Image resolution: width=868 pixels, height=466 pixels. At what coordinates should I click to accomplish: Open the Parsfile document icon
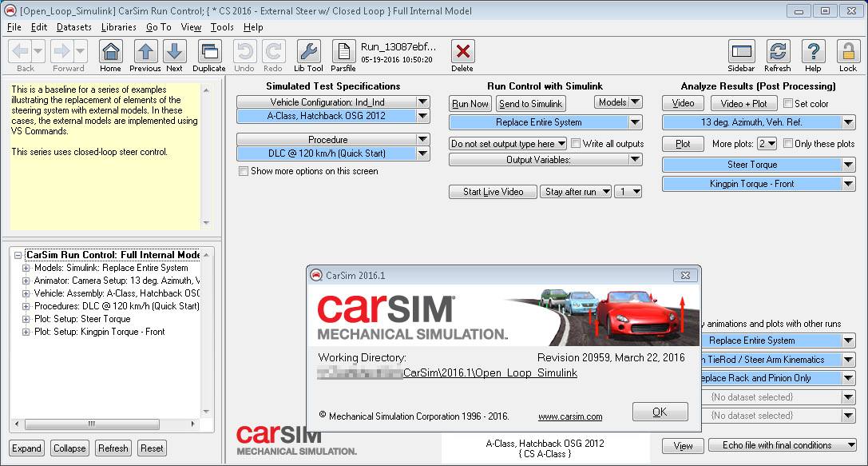(x=343, y=51)
